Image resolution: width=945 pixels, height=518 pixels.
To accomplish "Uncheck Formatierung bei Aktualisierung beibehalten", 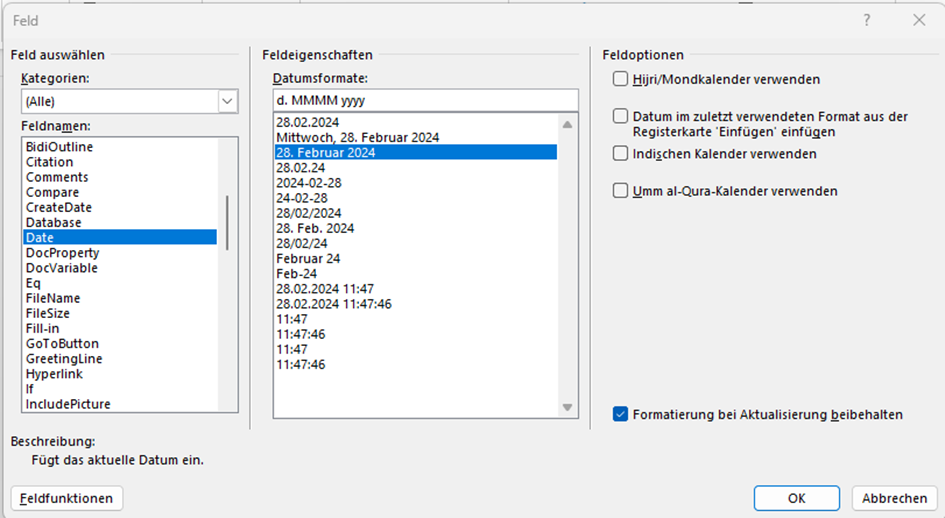I will point(621,414).
